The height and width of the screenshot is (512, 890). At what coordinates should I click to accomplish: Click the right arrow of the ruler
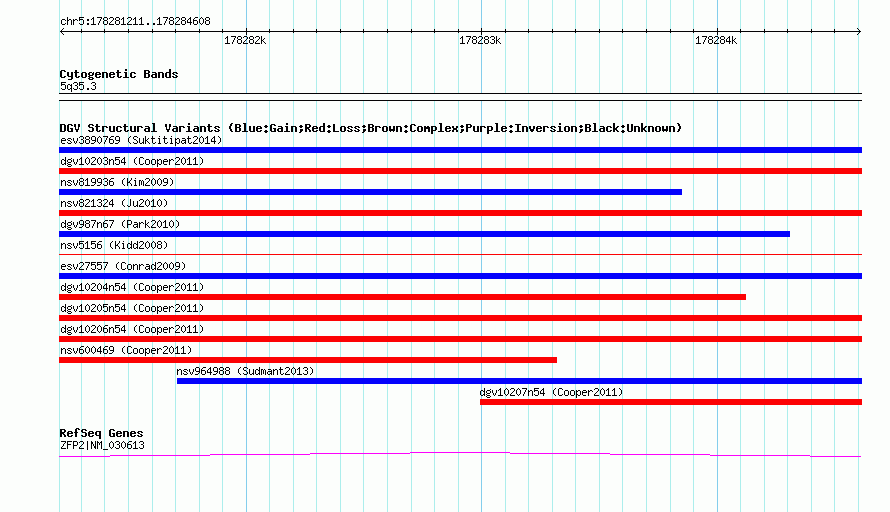(859, 31)
